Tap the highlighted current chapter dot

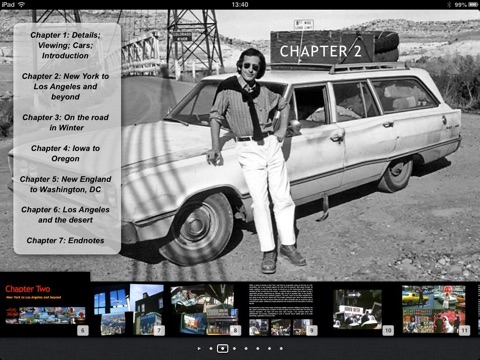point(222,348)
